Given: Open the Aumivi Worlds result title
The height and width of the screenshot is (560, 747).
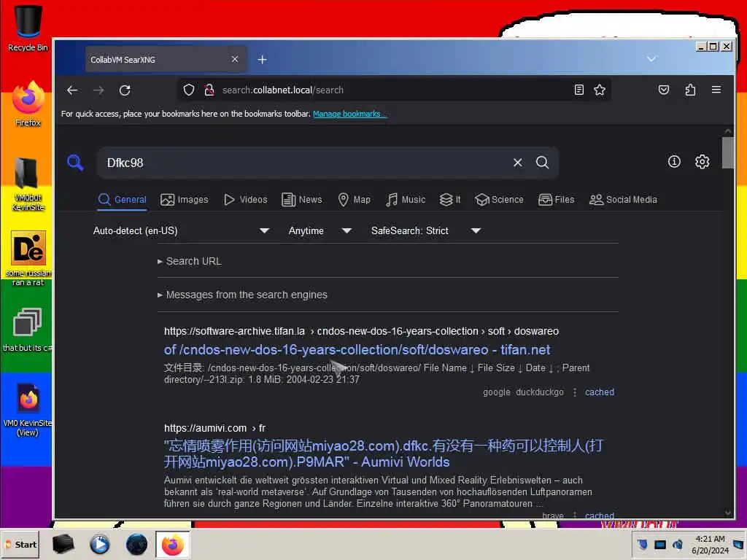Looking at the screenshot, I should click(x=384, y=454).
